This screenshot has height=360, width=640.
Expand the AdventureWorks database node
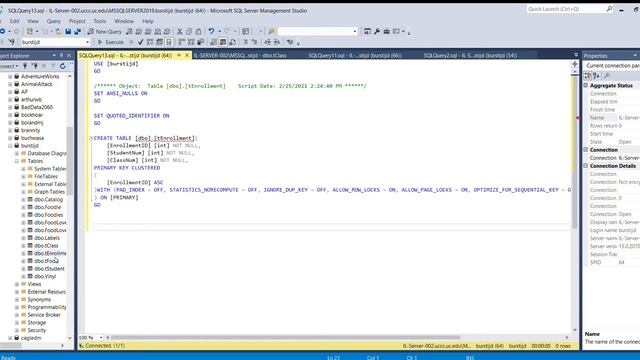[x=10, y=76]
